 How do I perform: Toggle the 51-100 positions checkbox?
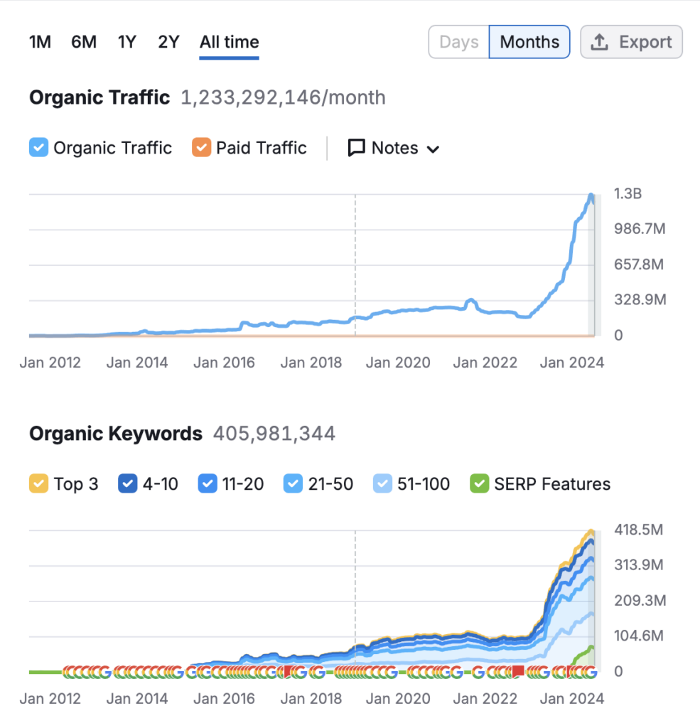click(x=382, y=484)
